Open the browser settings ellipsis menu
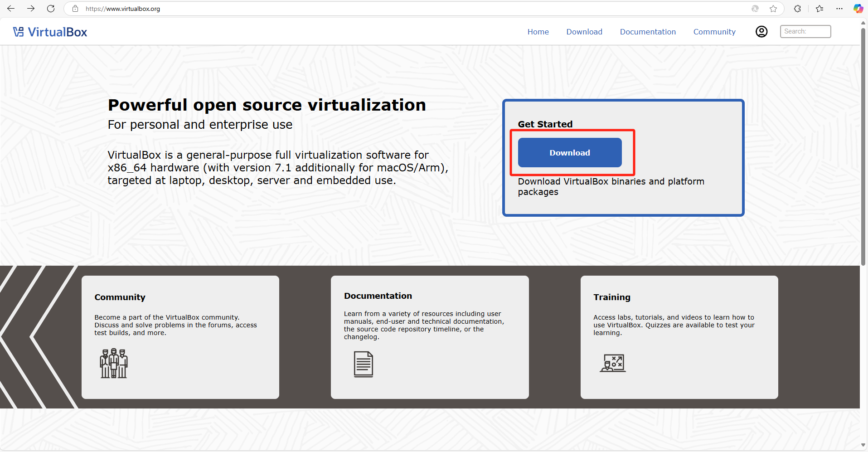 coord(839,9)
